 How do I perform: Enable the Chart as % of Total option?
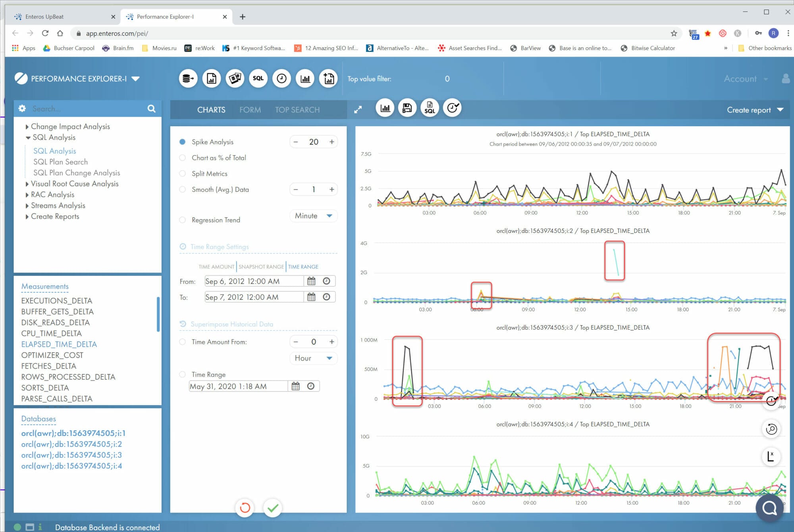click(182, 157)
